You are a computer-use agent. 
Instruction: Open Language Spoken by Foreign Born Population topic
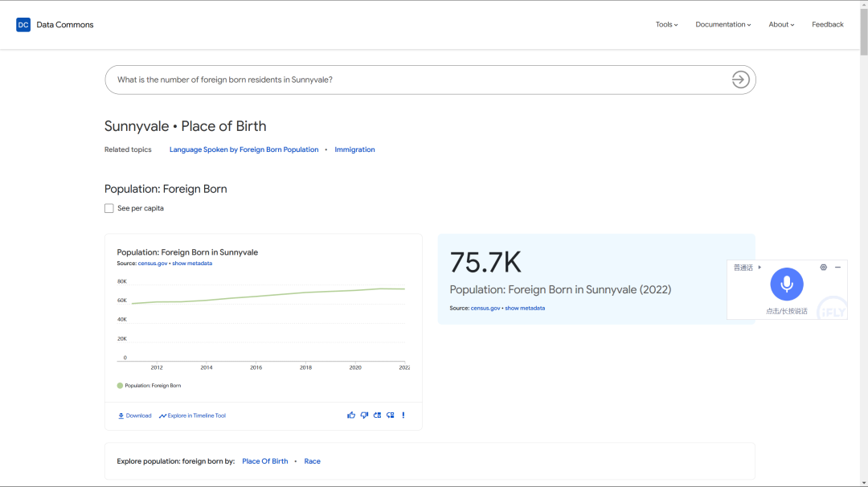(x=244, y=149)
